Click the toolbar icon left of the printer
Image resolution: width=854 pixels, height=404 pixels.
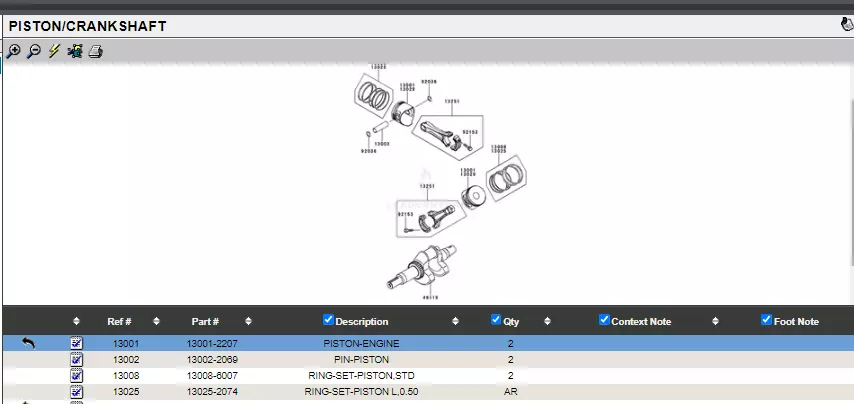[75, 52]
